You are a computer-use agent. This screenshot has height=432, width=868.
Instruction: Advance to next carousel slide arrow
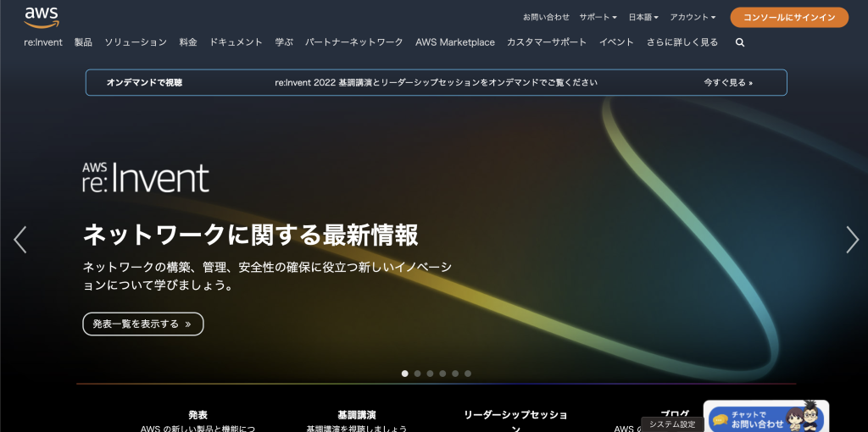(853, 240)
